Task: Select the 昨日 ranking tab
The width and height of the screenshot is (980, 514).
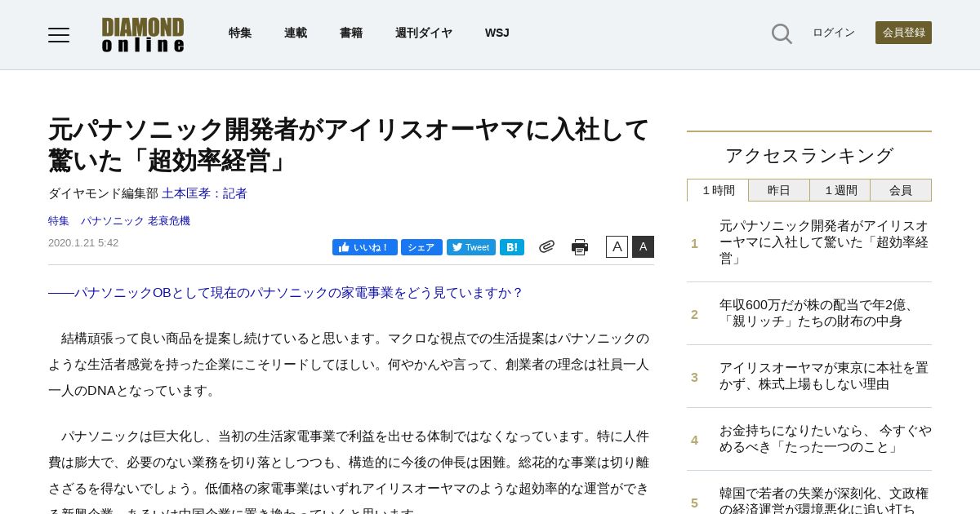Action: 779,190
